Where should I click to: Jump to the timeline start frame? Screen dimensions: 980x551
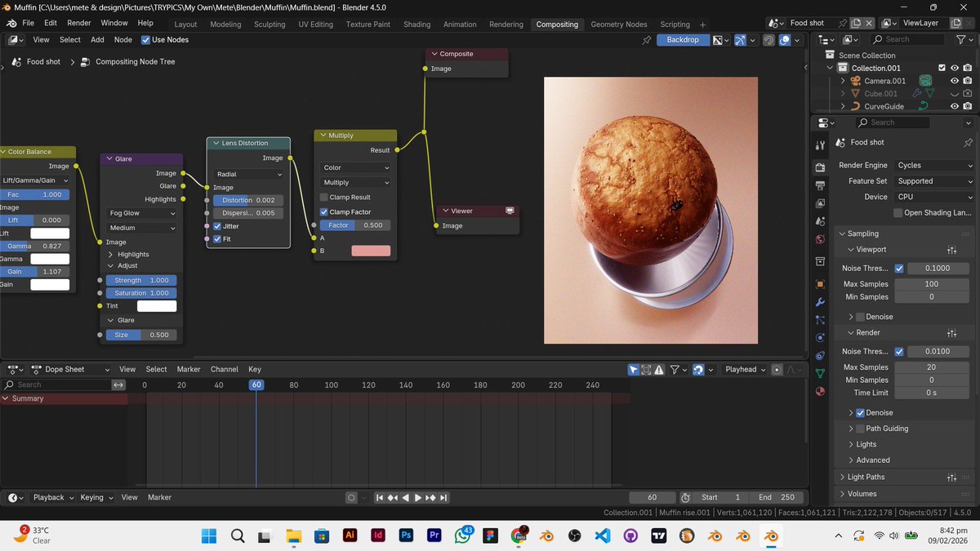(380, 497)
